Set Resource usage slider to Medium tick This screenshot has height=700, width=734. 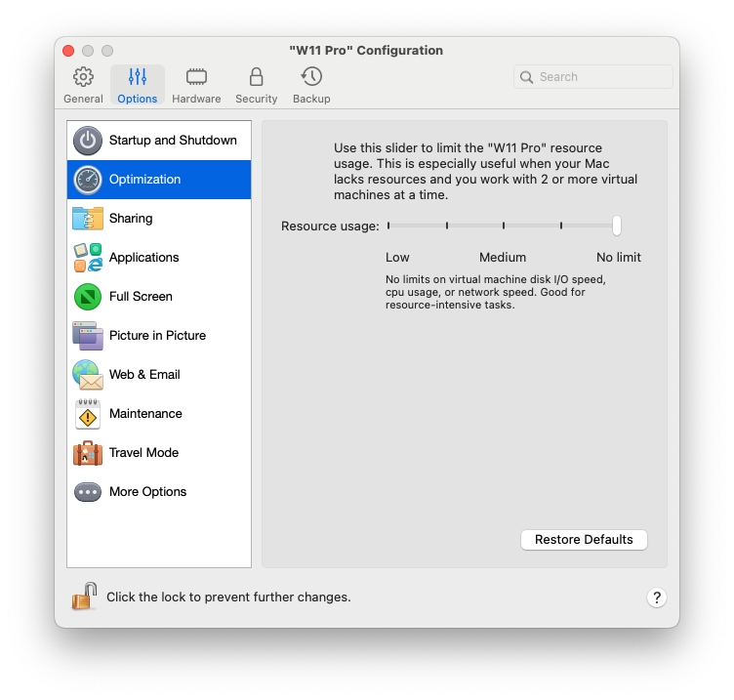pos(504,226)
